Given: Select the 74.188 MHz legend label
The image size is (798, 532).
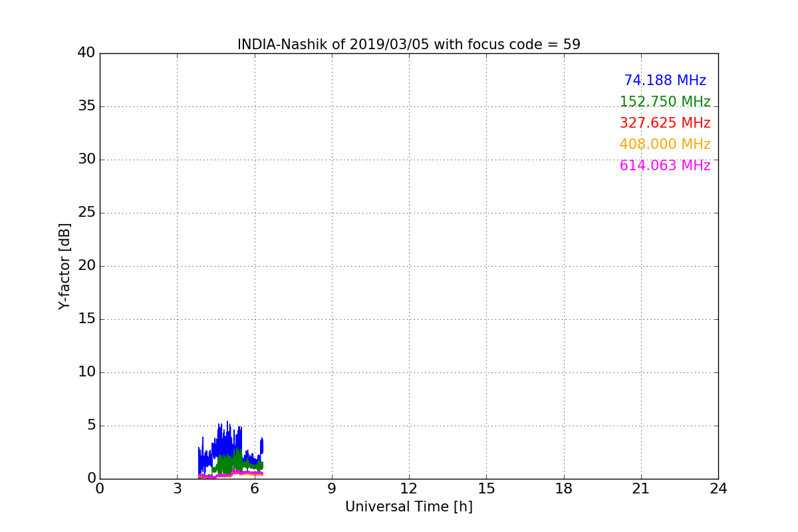Looking at the screenshot, I should 665,80.
